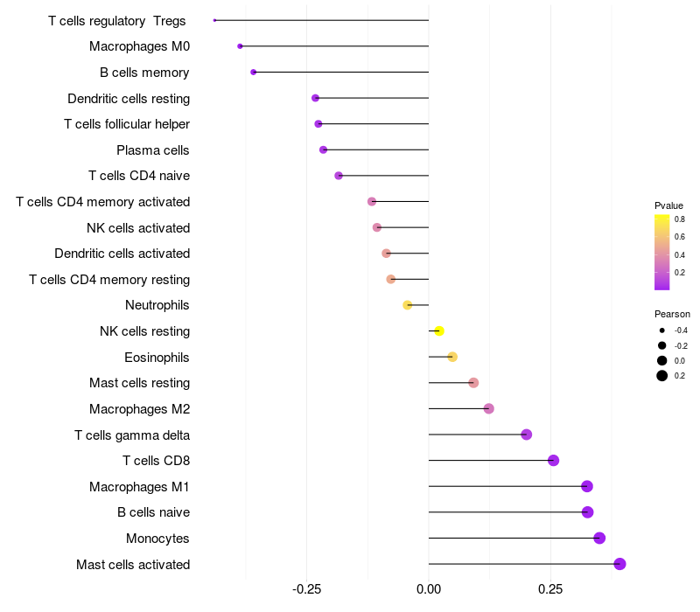Click the Pvalue color gradient bar
The height and width of the screenshot is (612, 700).
click(x=662, y=252)
